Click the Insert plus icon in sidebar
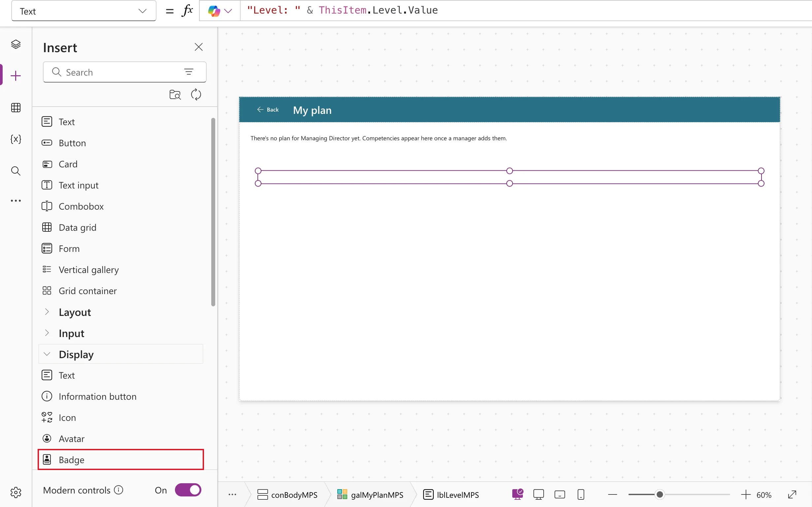Screen dimensions: 812x507 coord(16,76)
